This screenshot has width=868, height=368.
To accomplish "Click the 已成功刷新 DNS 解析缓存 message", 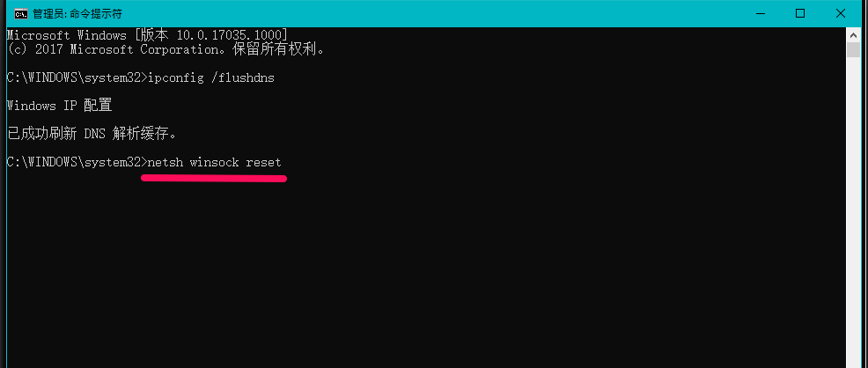I will coord(92,134).
